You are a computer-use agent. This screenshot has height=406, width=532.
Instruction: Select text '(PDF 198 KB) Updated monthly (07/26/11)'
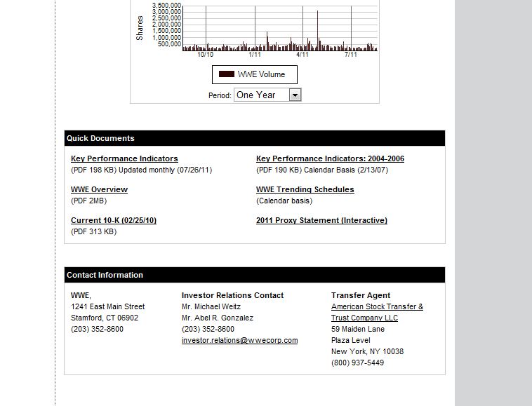tap(142, 170)
